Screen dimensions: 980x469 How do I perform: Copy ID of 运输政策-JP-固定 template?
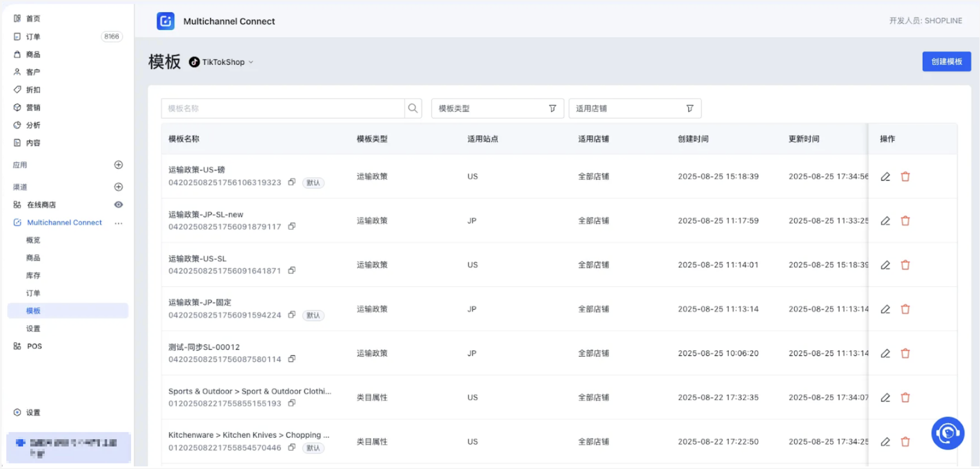[292, 315]
